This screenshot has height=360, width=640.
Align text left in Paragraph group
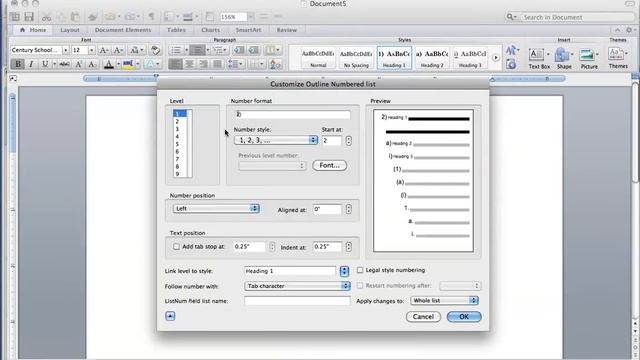(175, 64)
